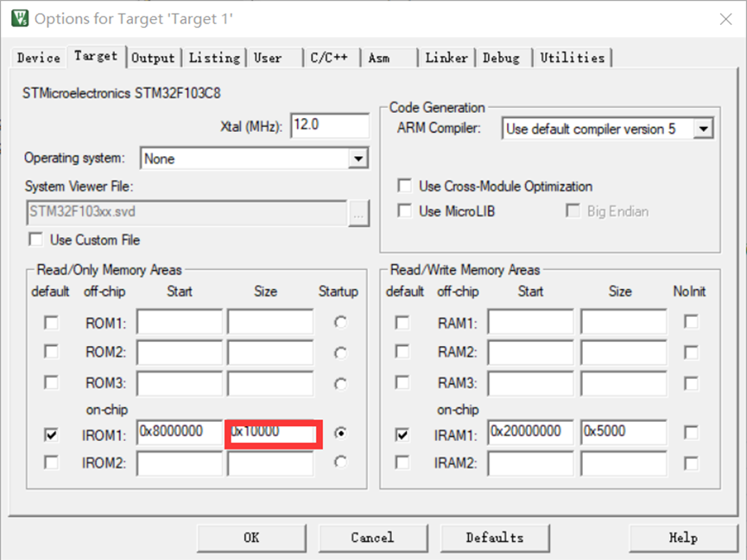Enable NoInit for IRAM2
Image resolution: width=747 pixels, height=560 pixels.
pyautogui.click(x=691, y=463)
